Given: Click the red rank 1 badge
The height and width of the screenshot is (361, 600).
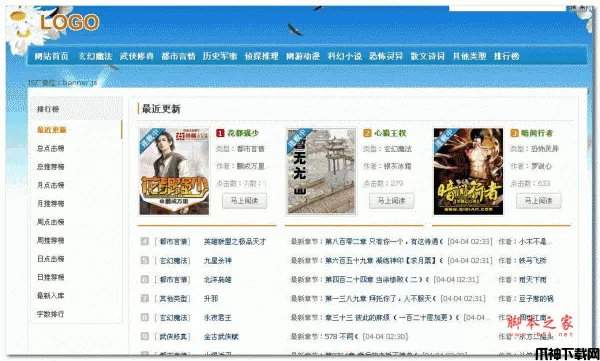Looking at the screenshot, I should [220, 133].
